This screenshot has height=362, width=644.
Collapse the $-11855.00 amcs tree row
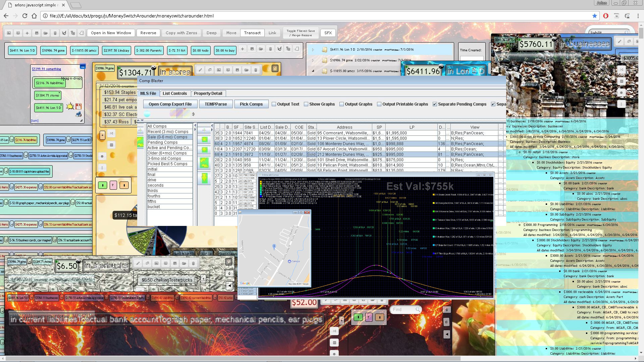(313, 71)
